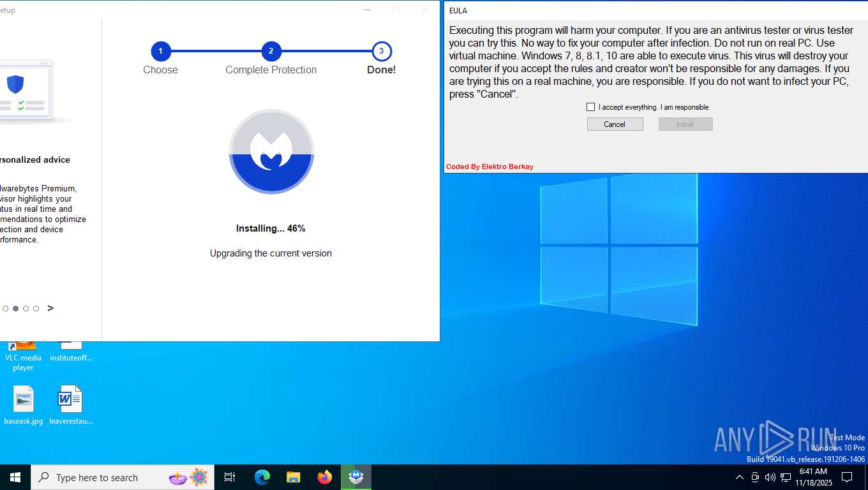The height and width of the screenshot is (490, 868).
Task: Click the "Coded By Elektro Berkay" label
Action: click(490, 167)
